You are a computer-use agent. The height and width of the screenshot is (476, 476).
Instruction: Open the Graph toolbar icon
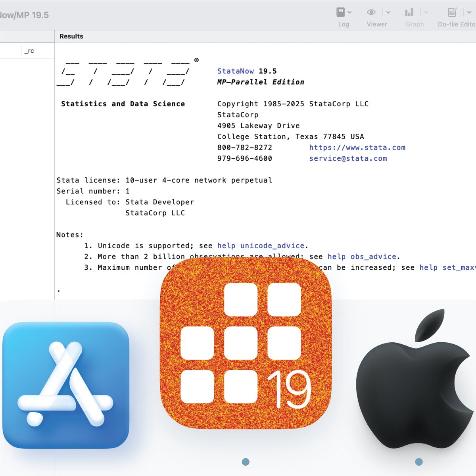click(409, 12)
